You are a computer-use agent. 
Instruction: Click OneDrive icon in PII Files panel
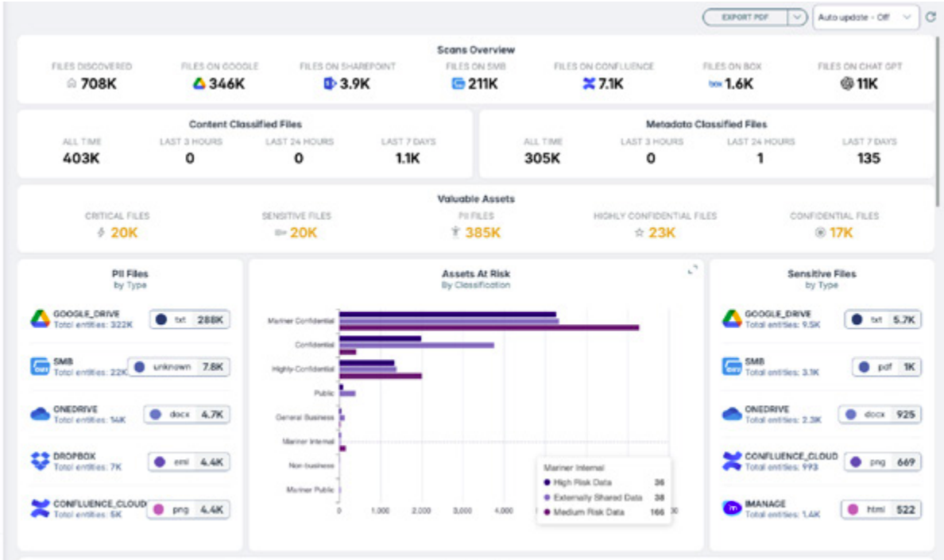(x=40, y=414)
